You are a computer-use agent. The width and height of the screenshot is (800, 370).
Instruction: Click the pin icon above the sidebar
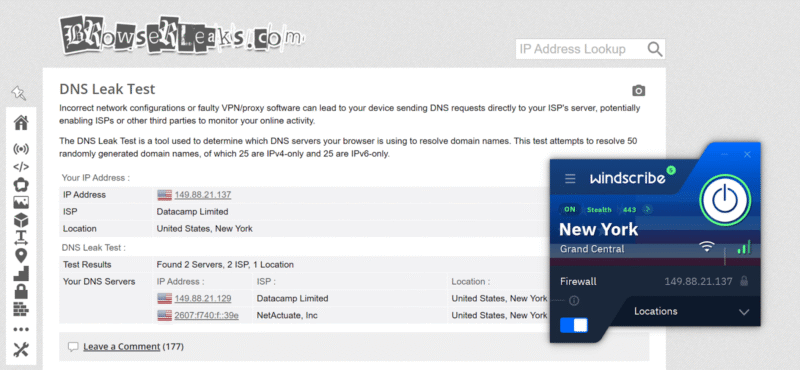18,93
